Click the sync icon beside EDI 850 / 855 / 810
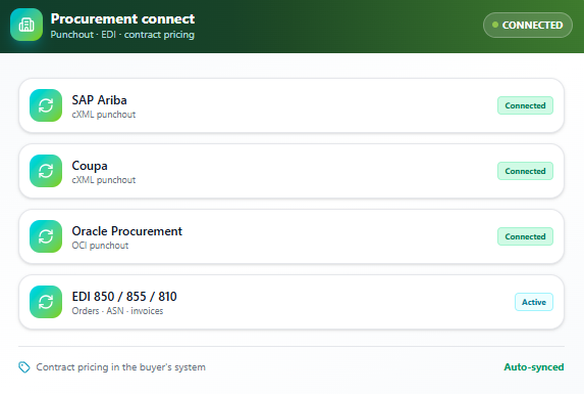The height and width of the screenshot is (394, 584). [46, 302]
